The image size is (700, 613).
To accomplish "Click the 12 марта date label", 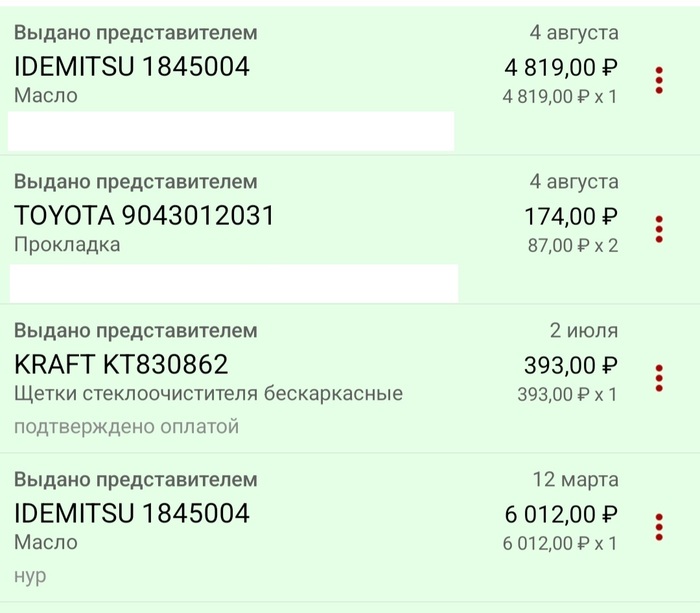I will coord(575,480).
